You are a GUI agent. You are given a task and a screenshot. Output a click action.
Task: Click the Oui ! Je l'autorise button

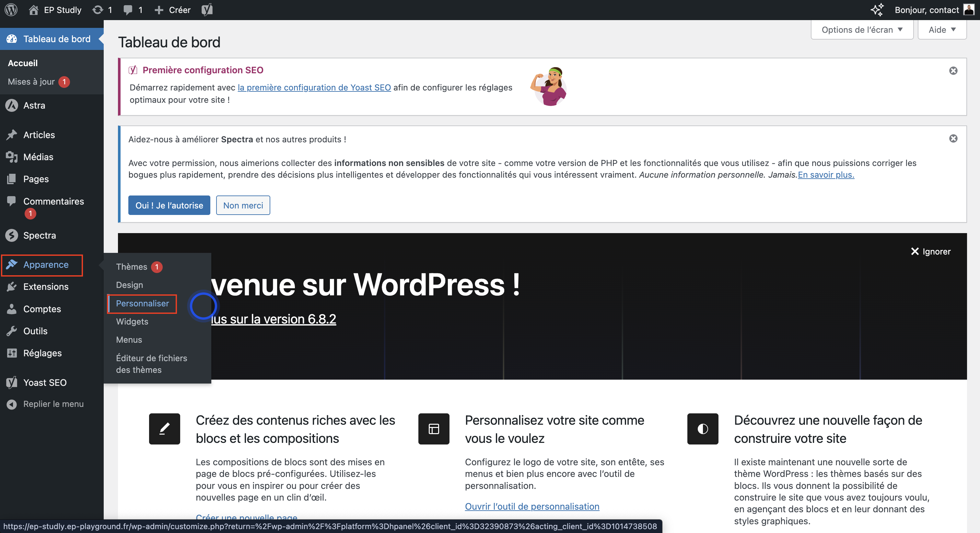169,205
